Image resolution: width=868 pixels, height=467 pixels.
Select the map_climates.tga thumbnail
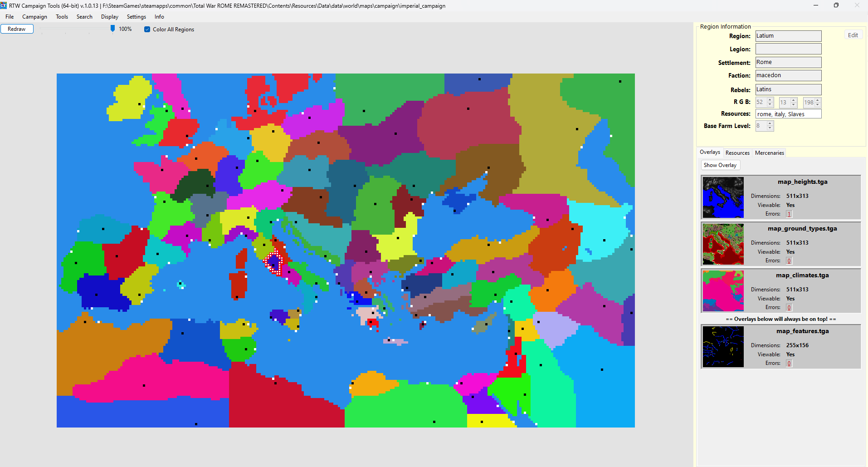tap(723, 291)
